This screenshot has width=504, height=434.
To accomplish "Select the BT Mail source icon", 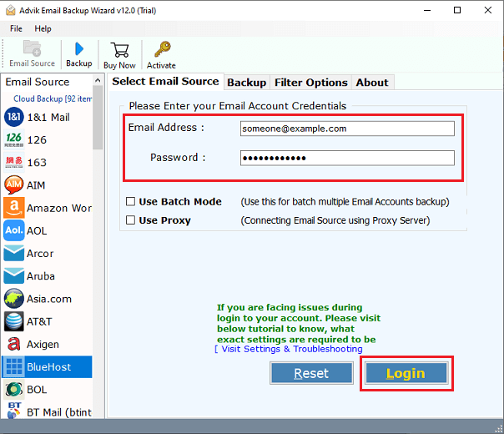I will (x=14, y=411).
